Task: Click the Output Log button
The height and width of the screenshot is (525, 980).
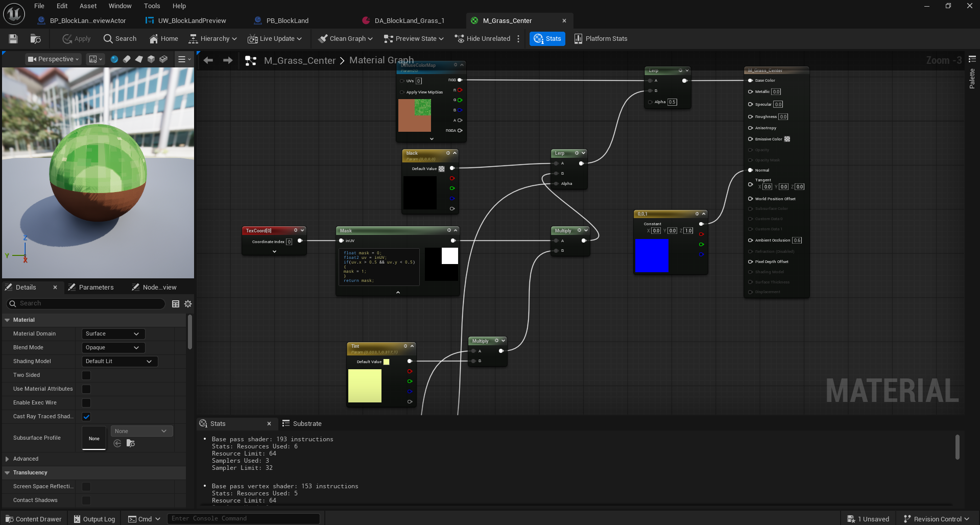Action: pos(94,519)
